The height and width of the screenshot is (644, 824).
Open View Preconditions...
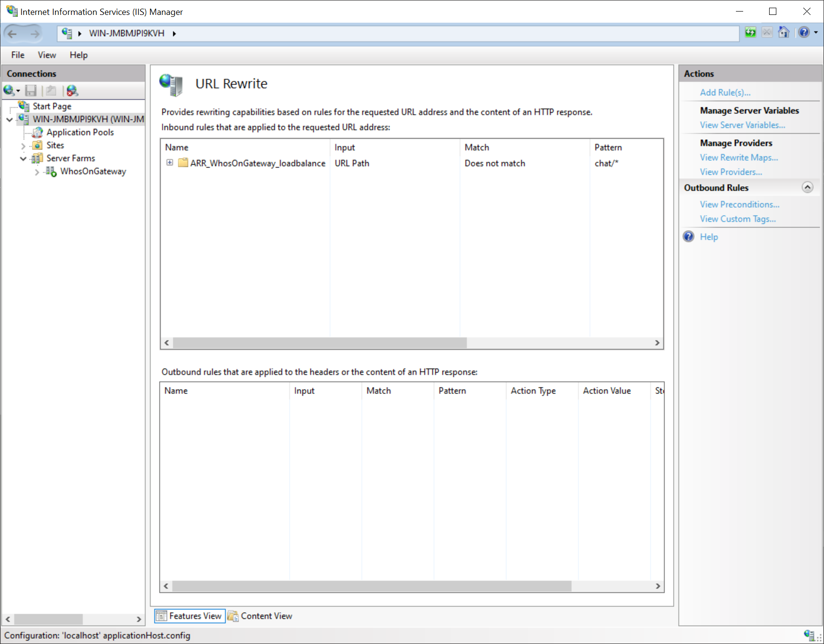[x=739, y=205]
